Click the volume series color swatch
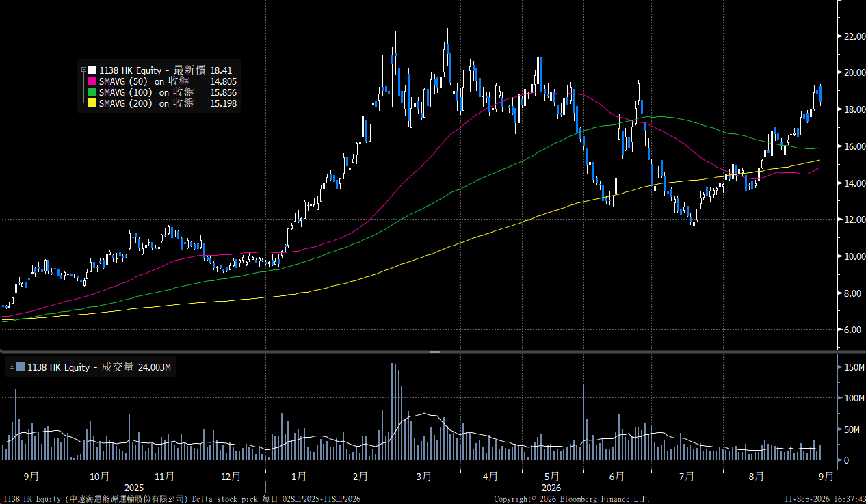The height and width of the screenshot is (504, 866). 21,367
